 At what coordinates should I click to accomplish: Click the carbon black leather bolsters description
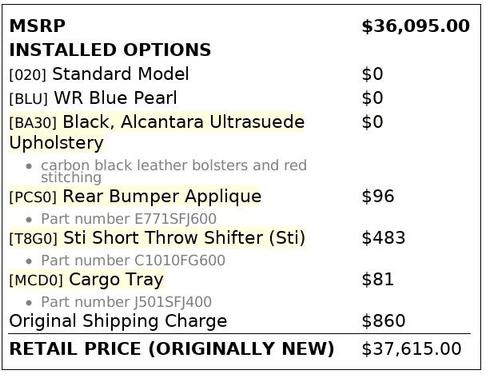174,171
